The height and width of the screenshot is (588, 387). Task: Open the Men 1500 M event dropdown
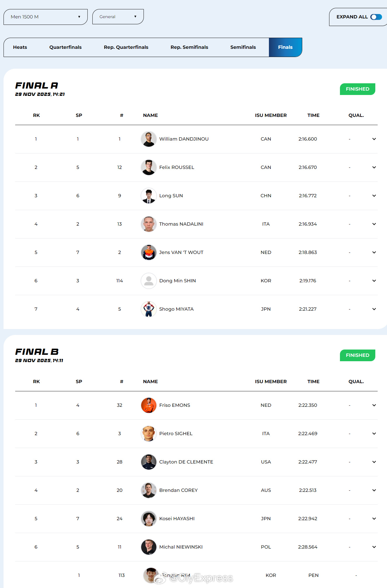45,17
